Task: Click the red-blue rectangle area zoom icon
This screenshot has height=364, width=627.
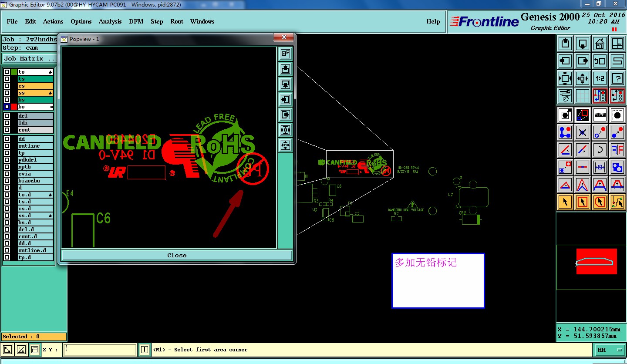Action: coord(583,115)
